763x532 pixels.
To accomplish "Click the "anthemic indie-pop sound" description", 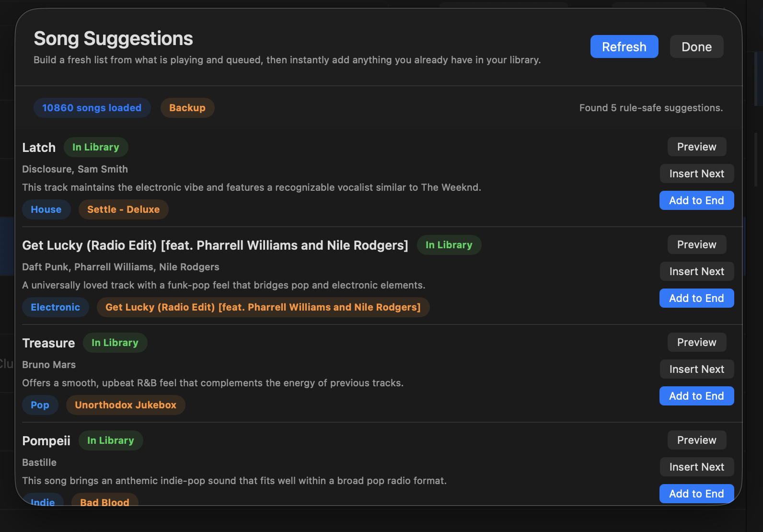I will 234,481.
